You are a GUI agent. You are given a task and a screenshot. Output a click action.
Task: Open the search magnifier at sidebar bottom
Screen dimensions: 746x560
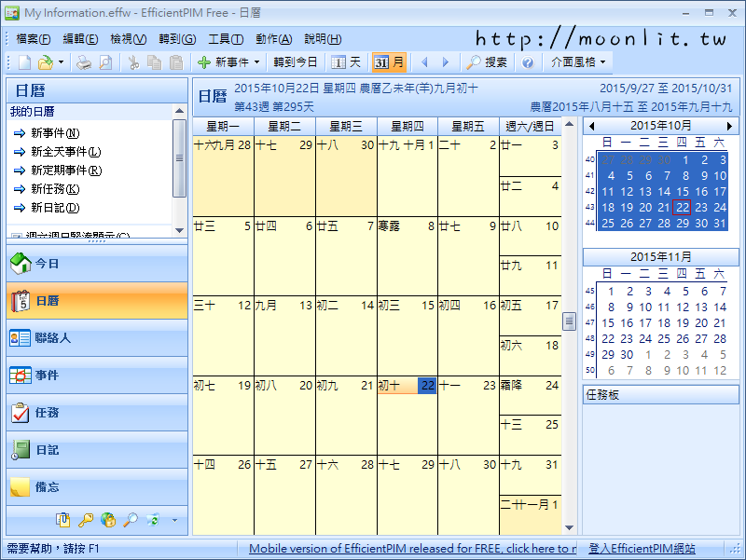tap(131, 520)
